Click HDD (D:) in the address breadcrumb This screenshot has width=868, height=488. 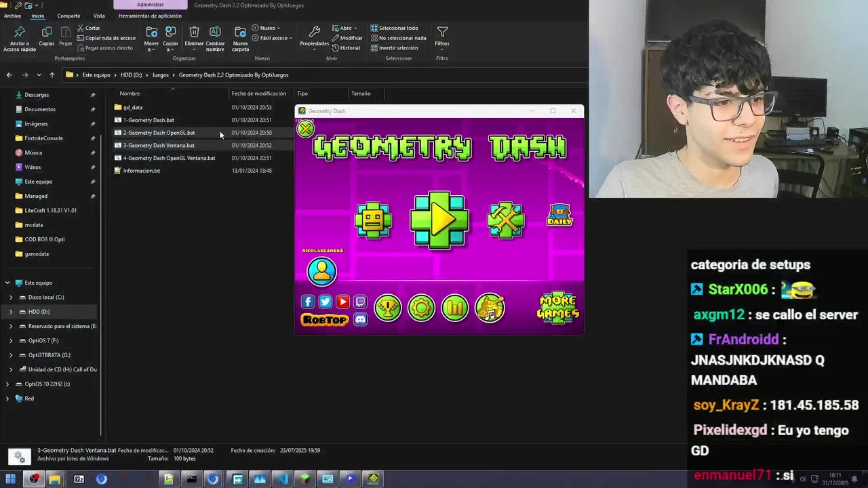point(131,75)
